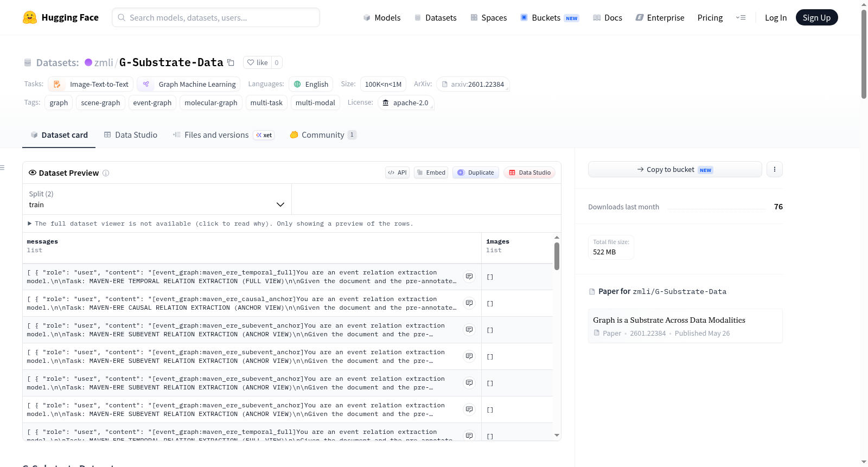Click the Embed button
The width and height of the screenshot is (868, 467).
(x=431, y=172)
